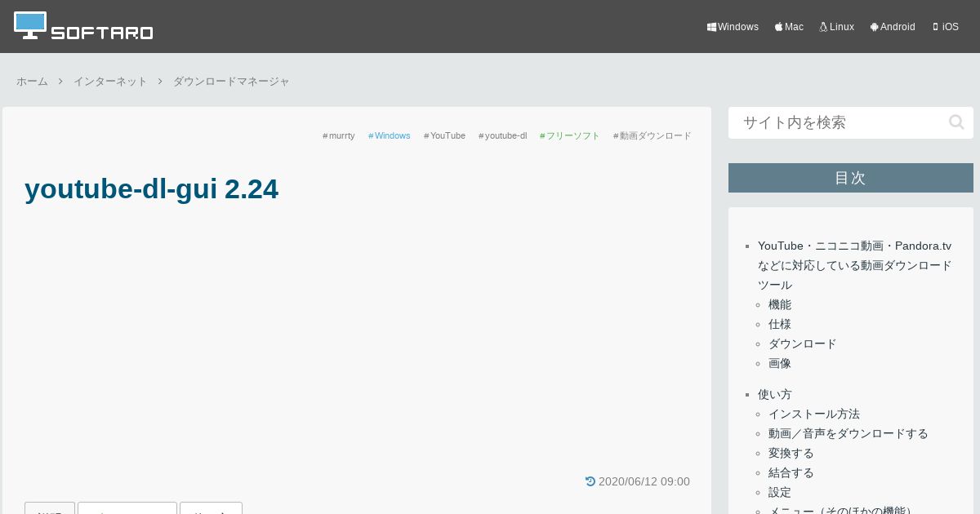Open the #YouTube tag
This screenshot has width=980, height=514.
pos(444,135)
